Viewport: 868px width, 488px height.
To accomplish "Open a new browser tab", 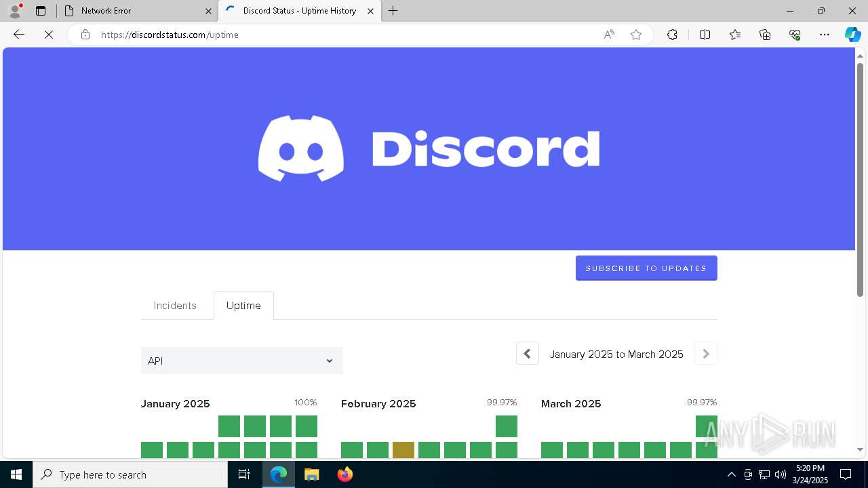I will coord(393,11).
